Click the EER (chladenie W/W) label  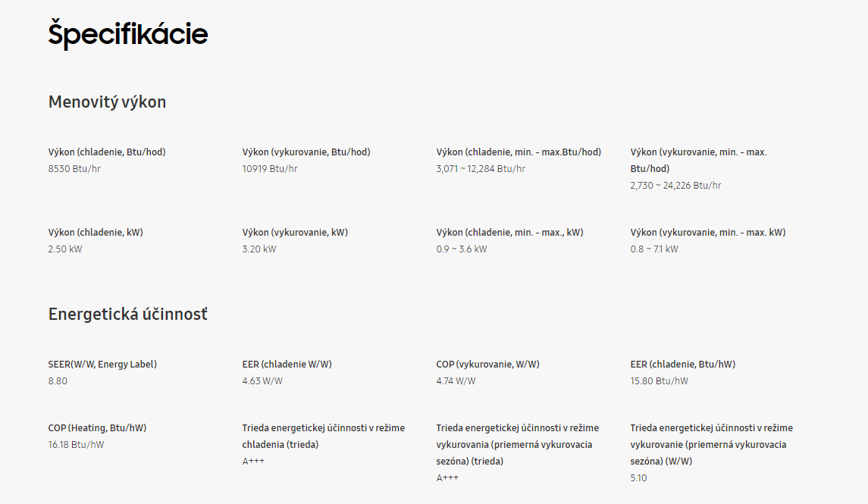click(x=287, y=364)
